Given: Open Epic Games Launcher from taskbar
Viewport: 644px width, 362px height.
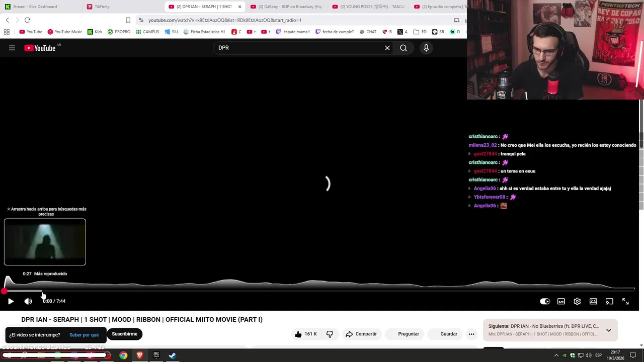Looking at the screenshot, I should [x=156, y=355].
